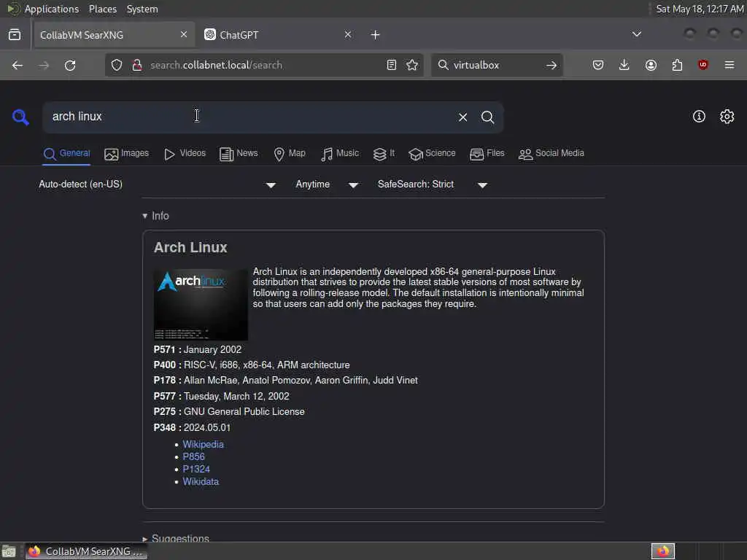Open the P856 link
Viewport: 747px width, 560px height.
point(193,456)
